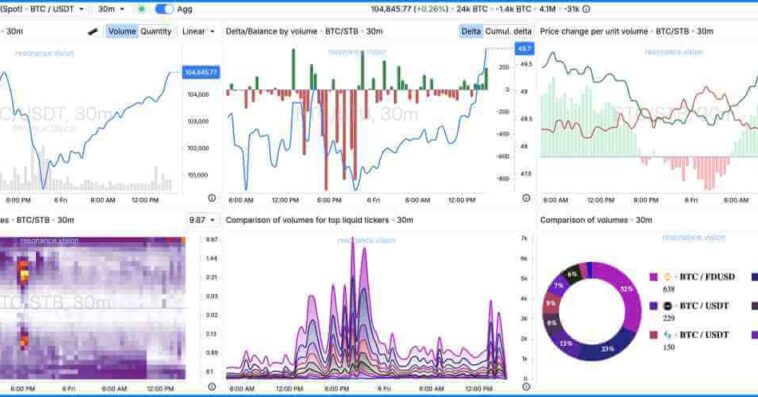758x397 pixels.
Task: Click the 638 value under BTC / FDUSD
Action: pyautogui.click(x=669, y=289)
